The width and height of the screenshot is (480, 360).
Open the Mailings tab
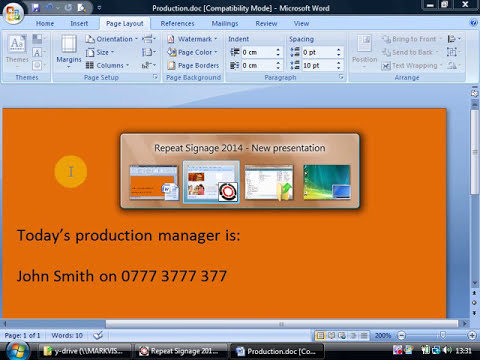coord(225,24)
